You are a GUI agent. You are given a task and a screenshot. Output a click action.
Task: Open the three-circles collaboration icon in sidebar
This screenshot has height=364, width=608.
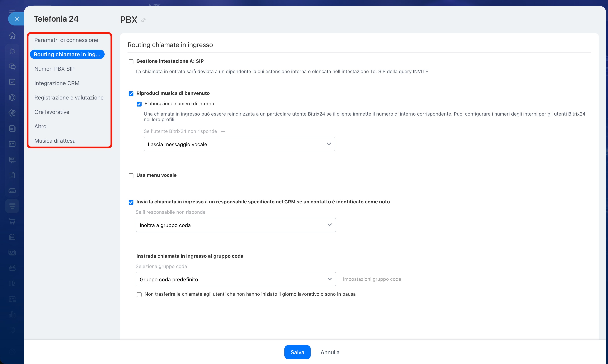click(x=12, y=51)
